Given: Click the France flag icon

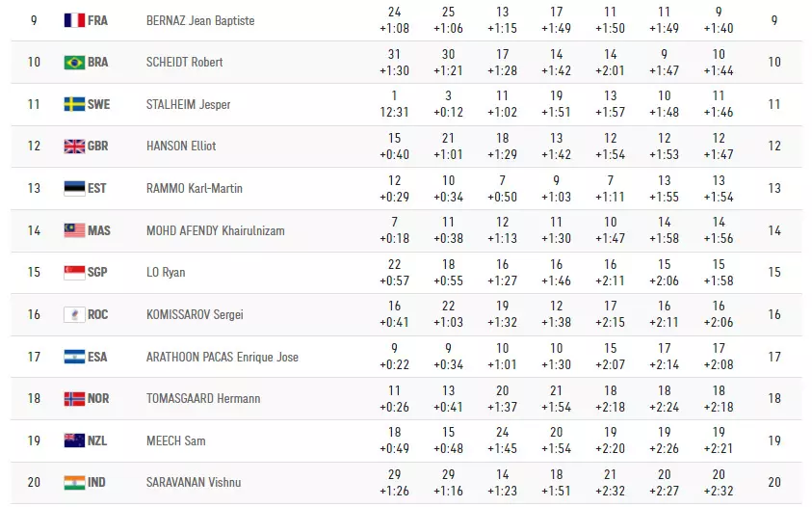Looking at the screenshot, I should click(74, 20).
